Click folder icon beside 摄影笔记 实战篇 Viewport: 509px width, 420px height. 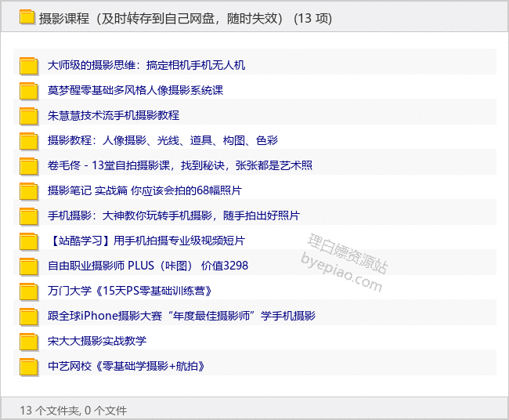tap(29, 191)
